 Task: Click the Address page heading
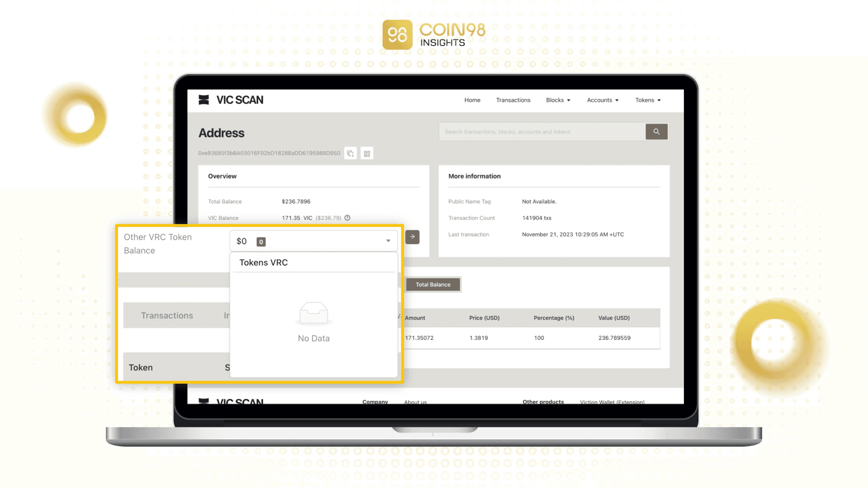tap(221, 133)
